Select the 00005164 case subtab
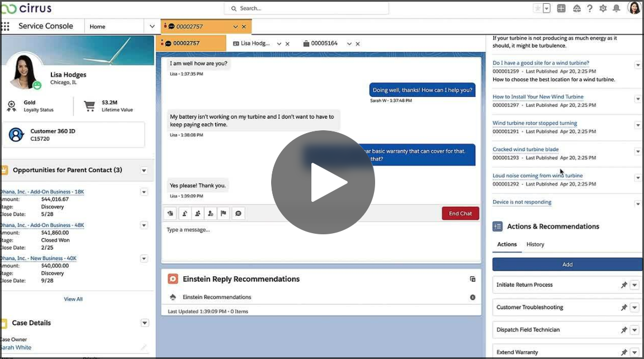 click(324, 44)
